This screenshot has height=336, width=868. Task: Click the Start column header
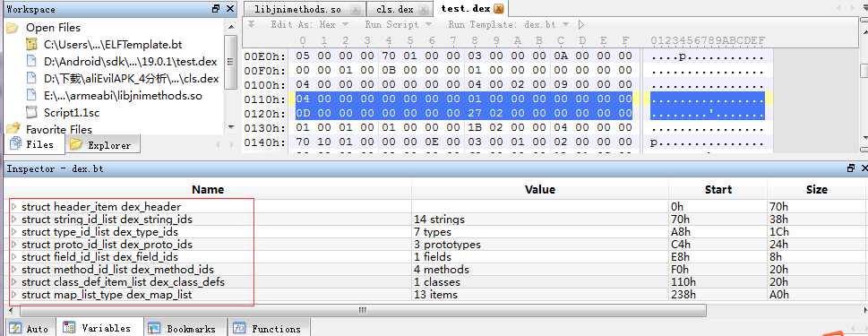[x=718, y=189]
